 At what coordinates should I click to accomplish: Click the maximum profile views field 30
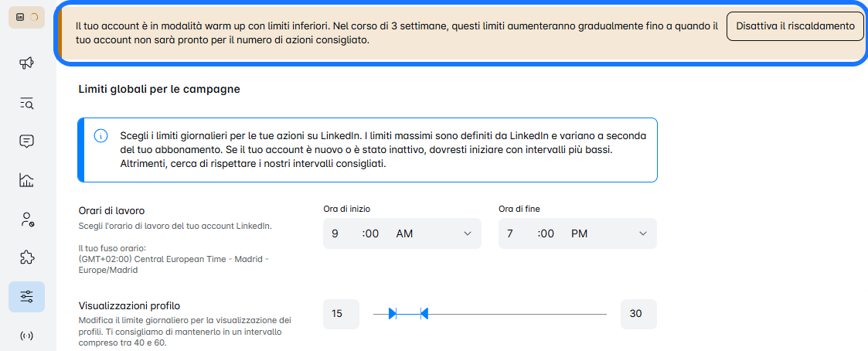[638, 314]
